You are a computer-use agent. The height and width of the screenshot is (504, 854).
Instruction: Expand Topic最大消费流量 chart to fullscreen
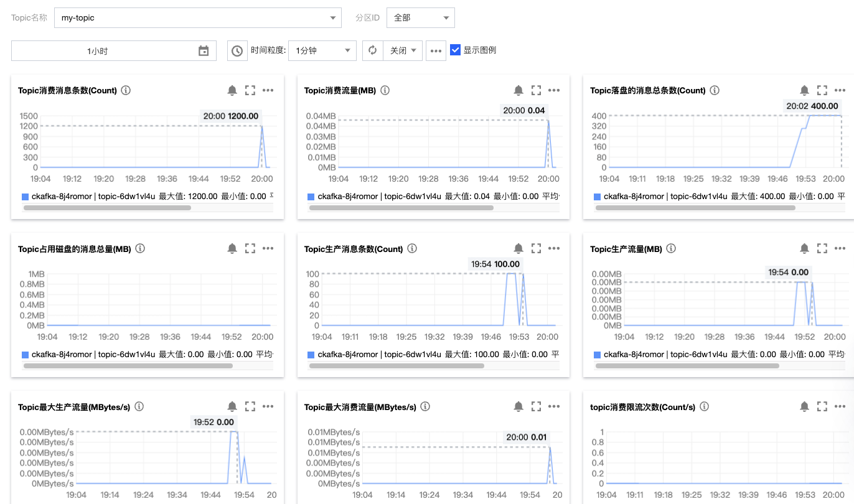pos(537,406)
